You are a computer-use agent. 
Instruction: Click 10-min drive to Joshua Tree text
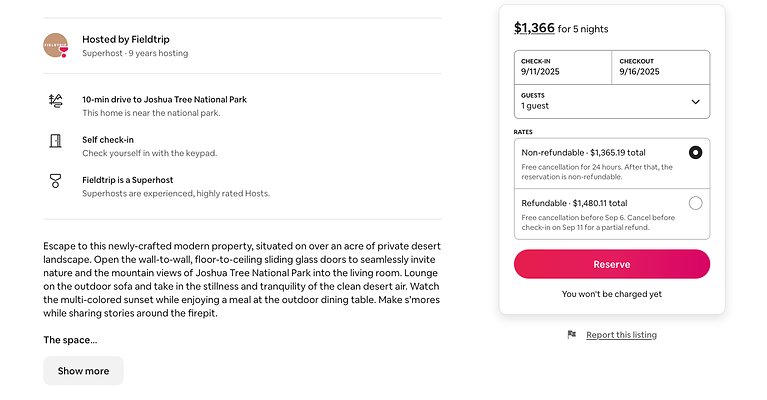pos(164,99)
